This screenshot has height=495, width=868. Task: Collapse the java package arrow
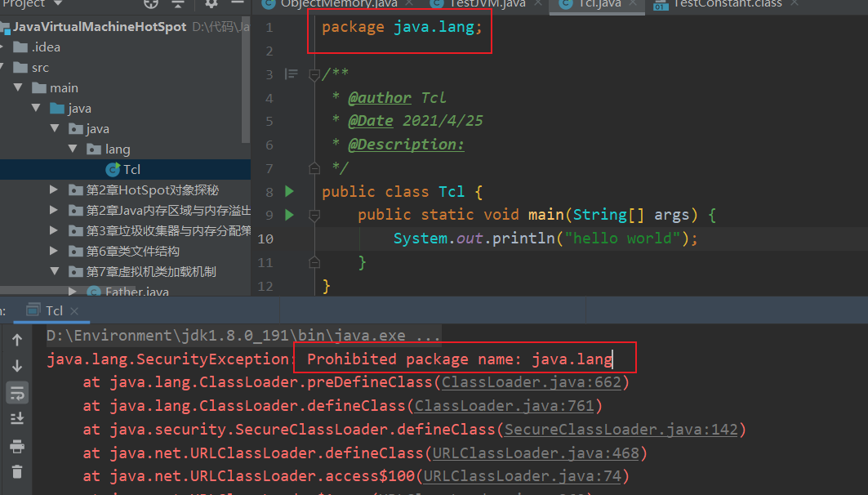(55, 128)
